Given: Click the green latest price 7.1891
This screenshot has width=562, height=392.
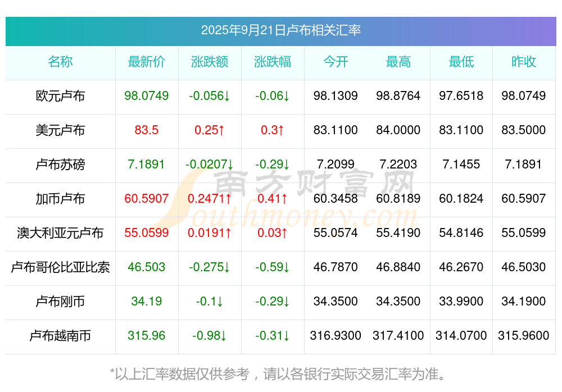Looking at the screenshot, I should (147, 164).
